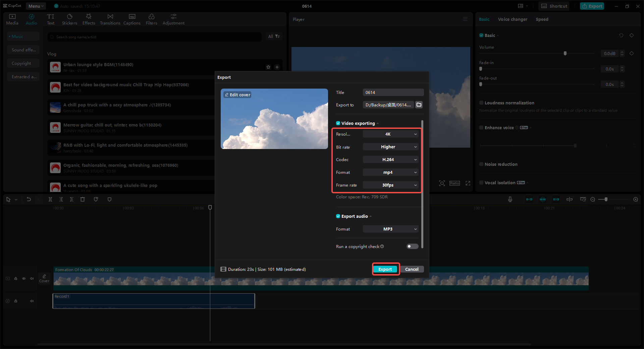
Task: Start a voiceover with the microphone icon
Action: [x=510, y=199]
